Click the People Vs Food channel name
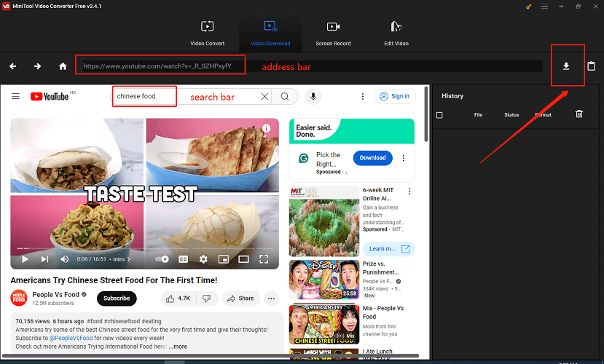This screenshot has height=364, width=604. (55, 294)
